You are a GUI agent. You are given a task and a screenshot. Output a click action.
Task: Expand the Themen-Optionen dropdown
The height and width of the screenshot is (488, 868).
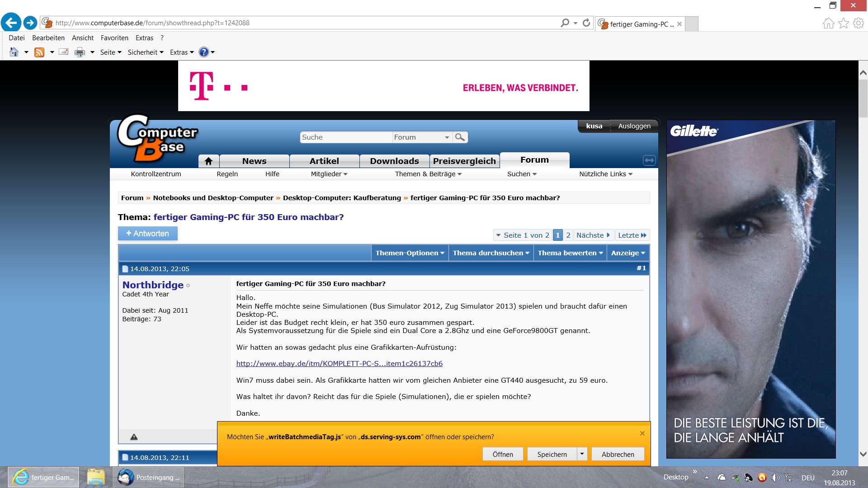point(410,253)
